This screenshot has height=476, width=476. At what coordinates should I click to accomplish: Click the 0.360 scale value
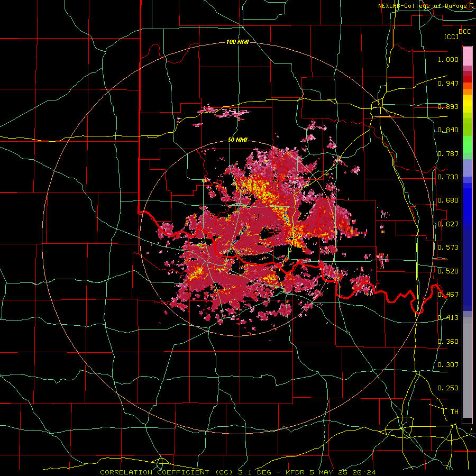pyautogui.click(x=448, y=342)
